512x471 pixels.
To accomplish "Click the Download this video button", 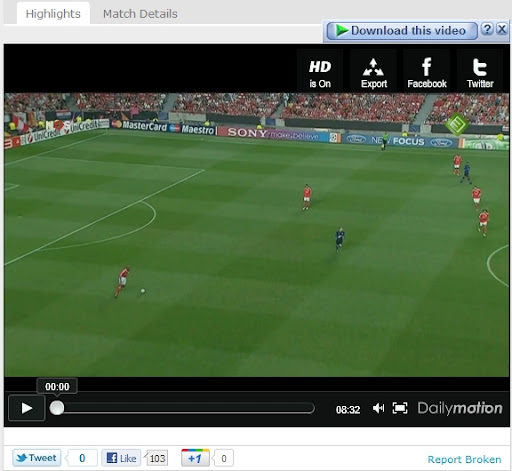I will coord(402,31).
